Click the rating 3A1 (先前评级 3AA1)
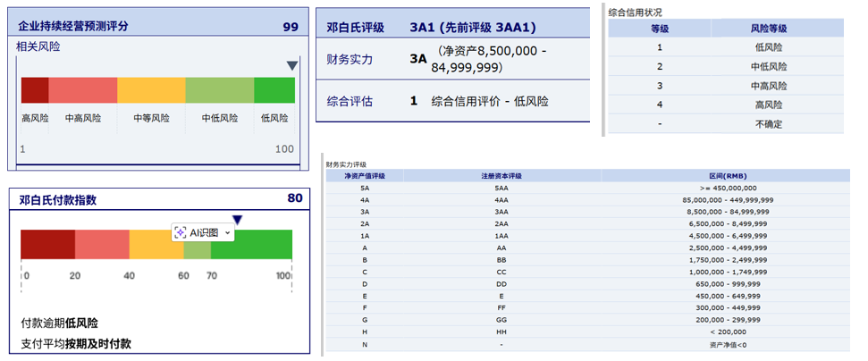 click(x=473, y=28)
